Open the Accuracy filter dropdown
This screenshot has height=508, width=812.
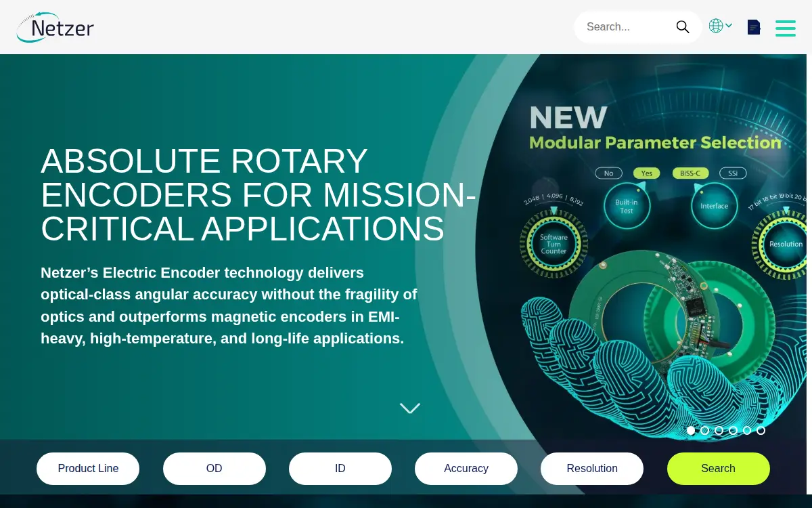click(x=466, y=469)
